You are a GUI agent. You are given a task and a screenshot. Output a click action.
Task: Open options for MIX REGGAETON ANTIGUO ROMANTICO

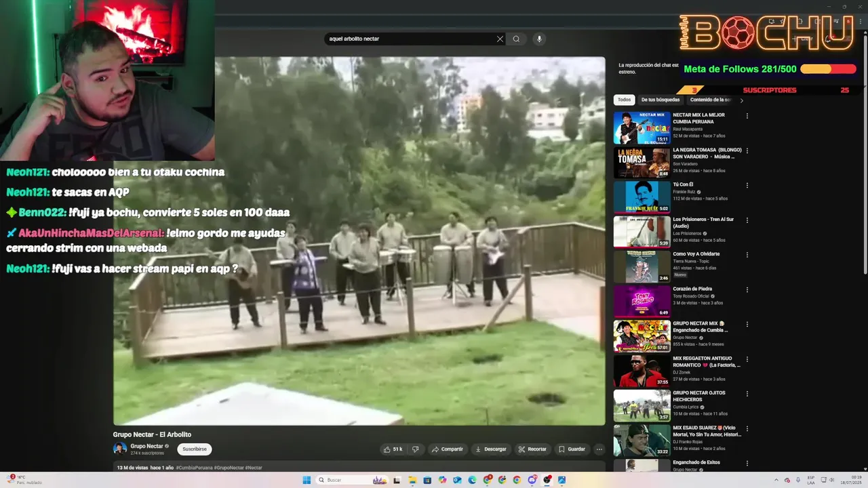tap(747, 359)
